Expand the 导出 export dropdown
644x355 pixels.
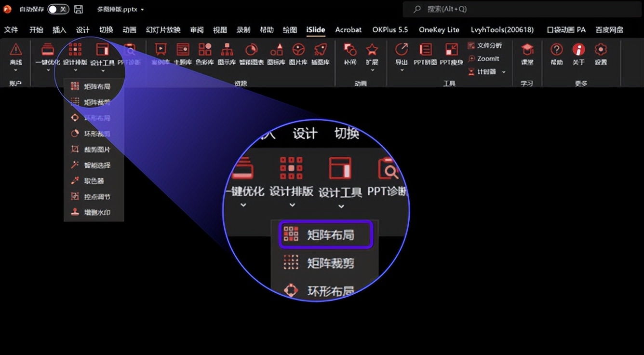click(x=402, y=70)
